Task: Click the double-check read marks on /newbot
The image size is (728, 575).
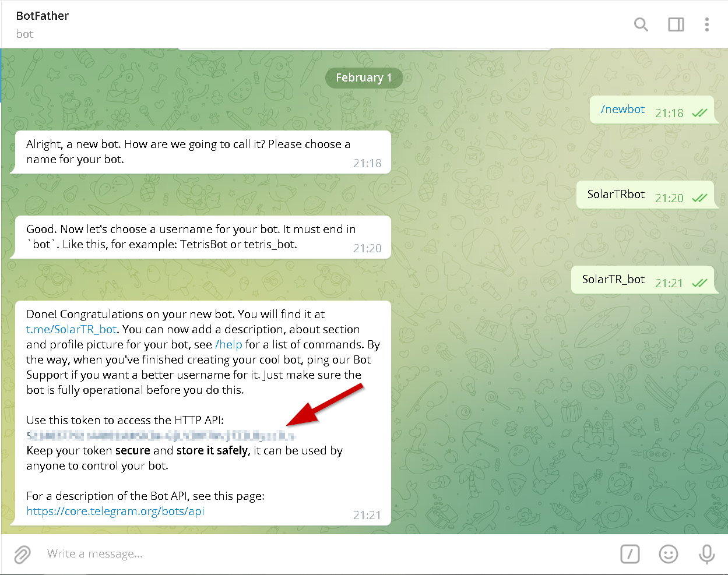Action: (699, 113)
